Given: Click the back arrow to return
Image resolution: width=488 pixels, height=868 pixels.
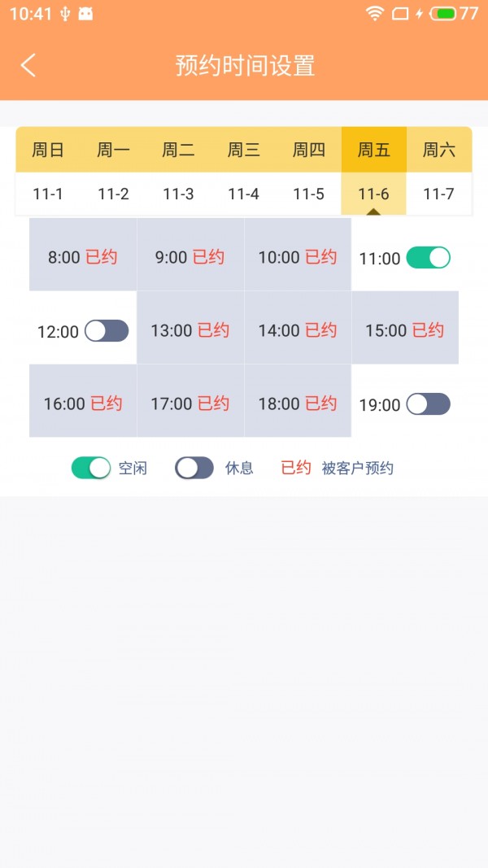Looking at the screenshot, I should [x=28, y=64].
